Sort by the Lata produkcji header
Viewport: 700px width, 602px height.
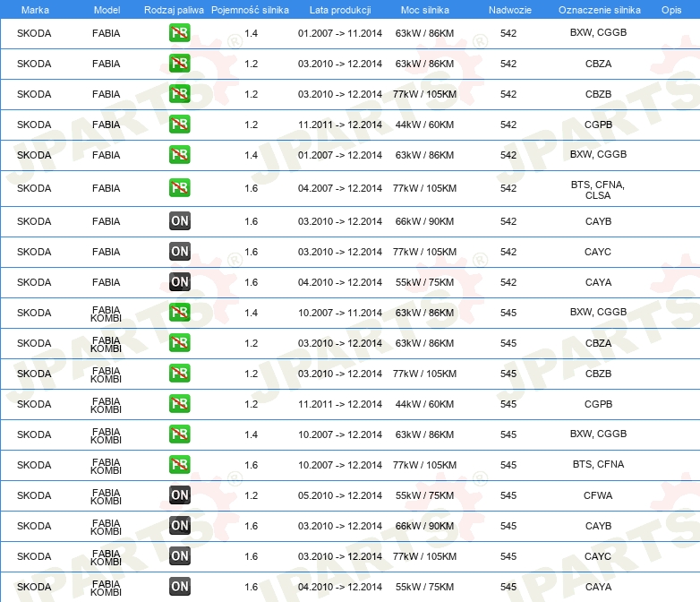click(340, 10)
